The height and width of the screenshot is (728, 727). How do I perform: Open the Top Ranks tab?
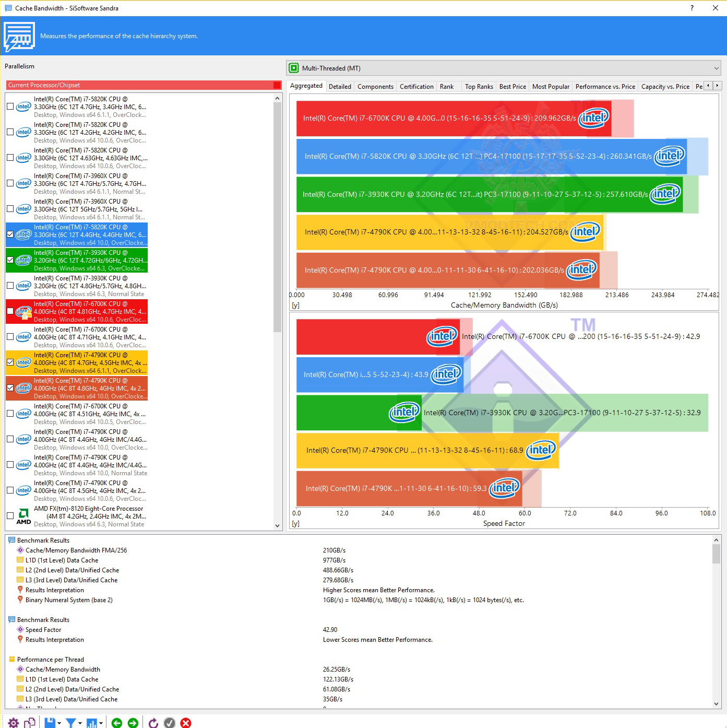[x=479, y=87]
